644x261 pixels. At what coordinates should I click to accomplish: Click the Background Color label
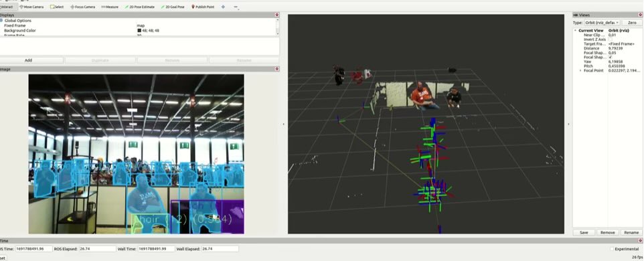click(x=19, y=30)
